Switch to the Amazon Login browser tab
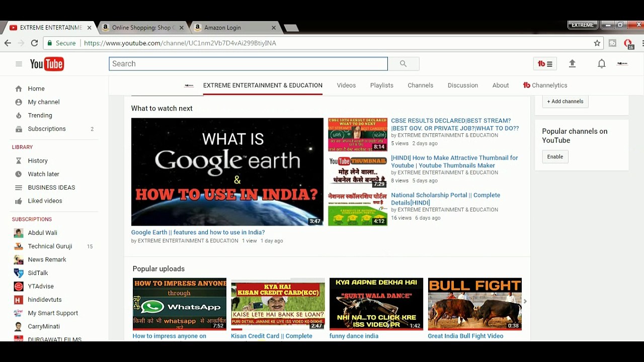This screenshot has width=644, height=362. [x=234, y=28]
